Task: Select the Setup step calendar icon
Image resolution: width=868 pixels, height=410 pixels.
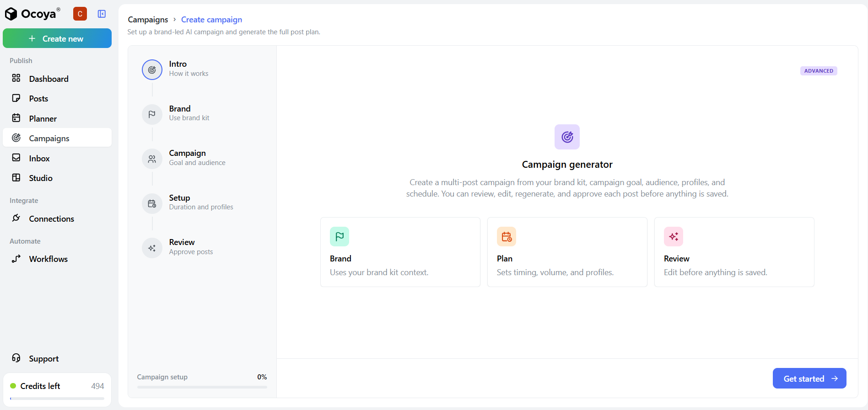Action: click(152, 204)
